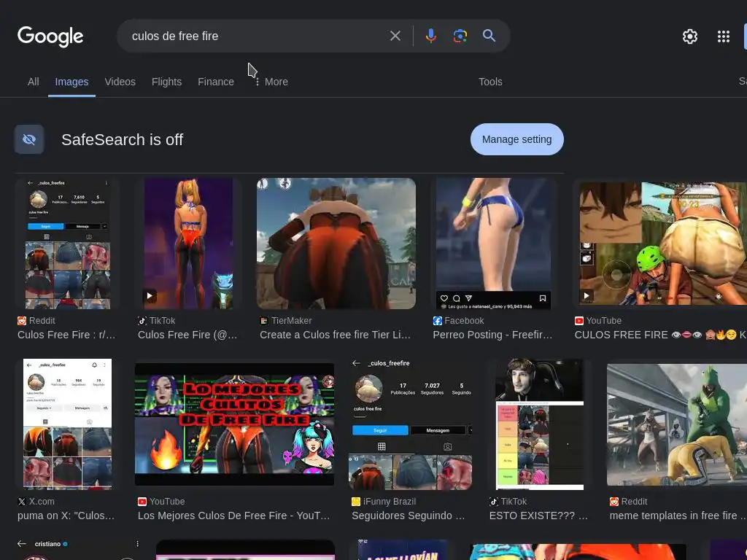
Task: Click the TierMaker favicon
Action: pos(264,321)
